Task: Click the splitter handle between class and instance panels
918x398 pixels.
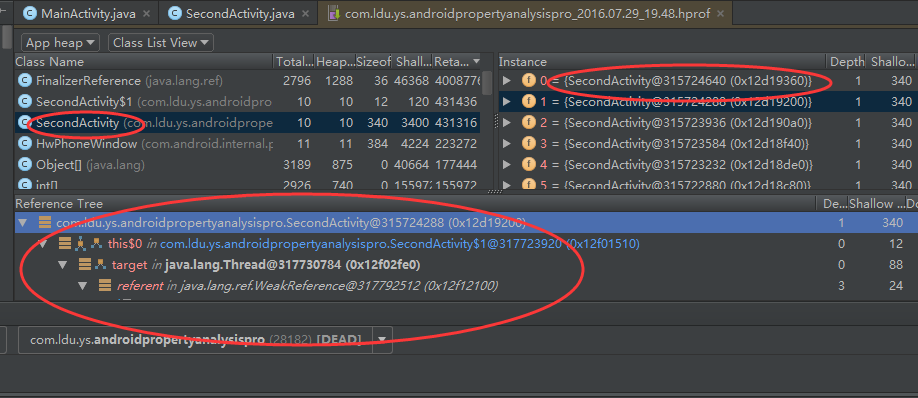Action: tap(495, 121)
